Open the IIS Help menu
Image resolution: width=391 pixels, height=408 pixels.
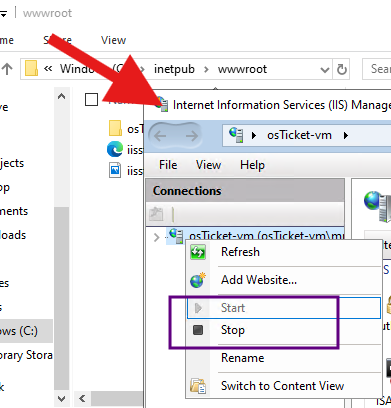(252, 165)
